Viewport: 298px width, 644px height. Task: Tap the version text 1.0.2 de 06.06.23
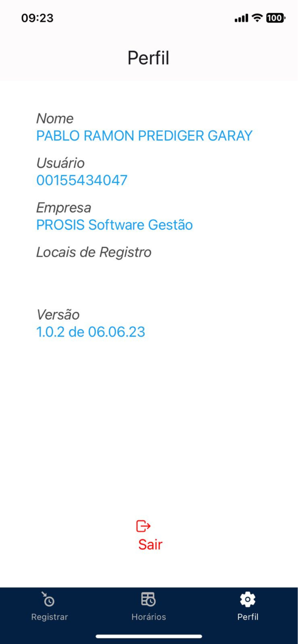[x=91, y=332]
